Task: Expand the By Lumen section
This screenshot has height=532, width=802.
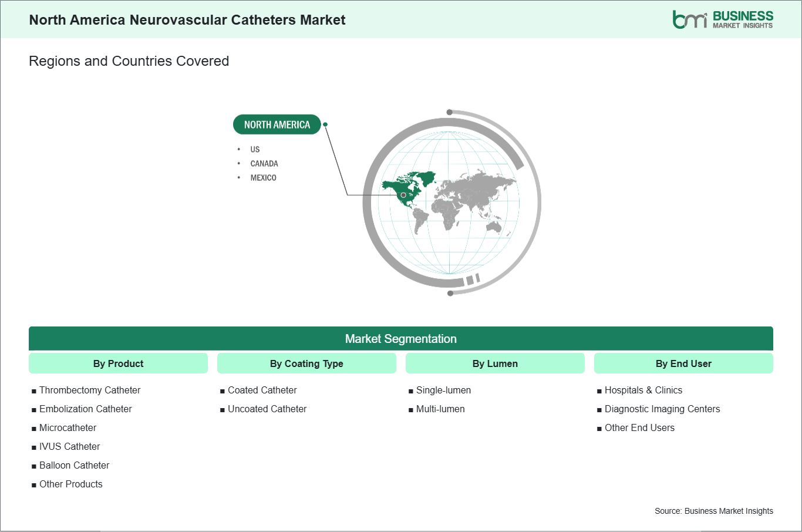Action: pyautogui.click(x=495, y=363)
